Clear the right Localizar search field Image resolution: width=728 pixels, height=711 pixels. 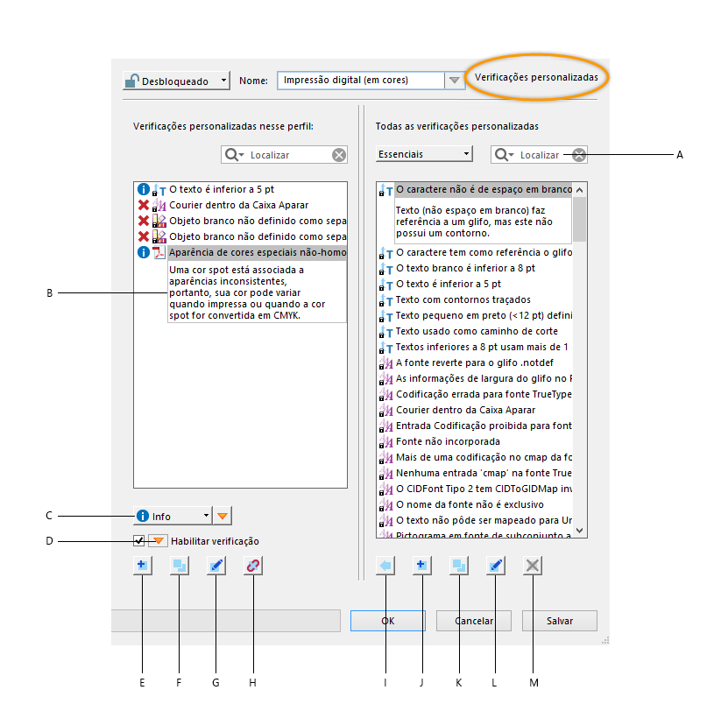(x=579, y=155)
